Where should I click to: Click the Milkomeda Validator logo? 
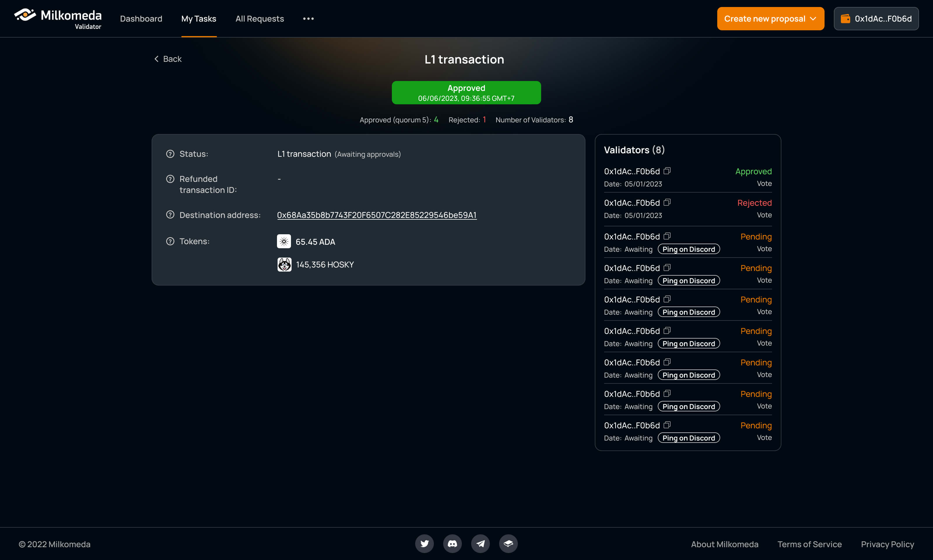tap(58, 18)
